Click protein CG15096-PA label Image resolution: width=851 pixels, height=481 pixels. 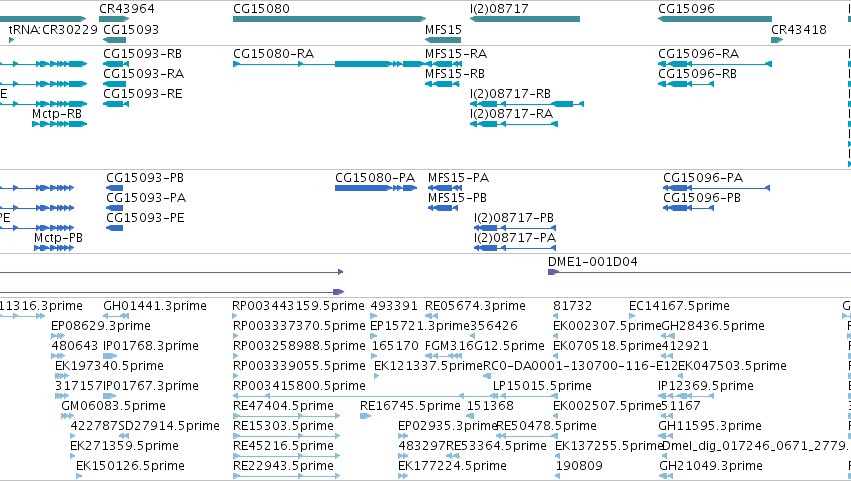(703, 178)
